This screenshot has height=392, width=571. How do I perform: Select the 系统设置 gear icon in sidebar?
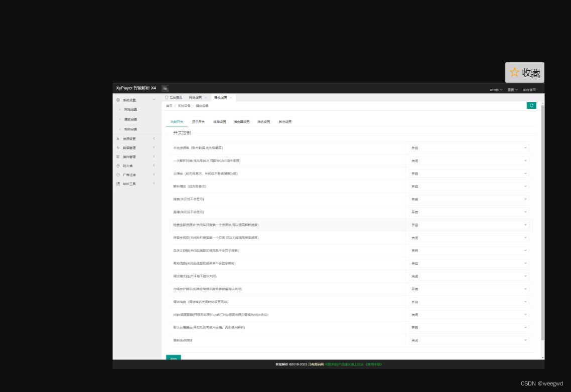(117, 100)
